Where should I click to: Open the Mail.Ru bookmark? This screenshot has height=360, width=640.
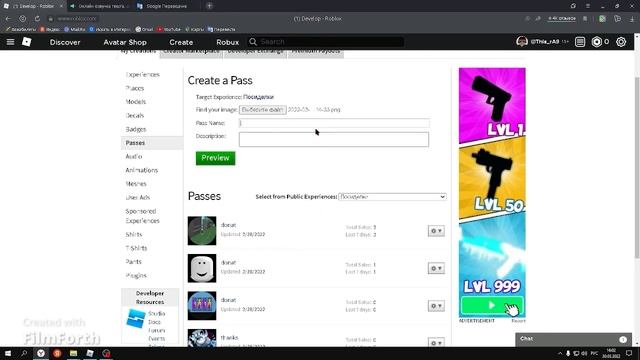click(75, 29)
